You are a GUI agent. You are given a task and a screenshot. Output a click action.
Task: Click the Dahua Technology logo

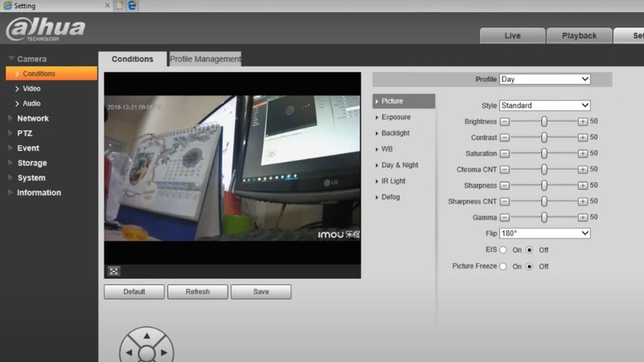[x=46, y=29]
